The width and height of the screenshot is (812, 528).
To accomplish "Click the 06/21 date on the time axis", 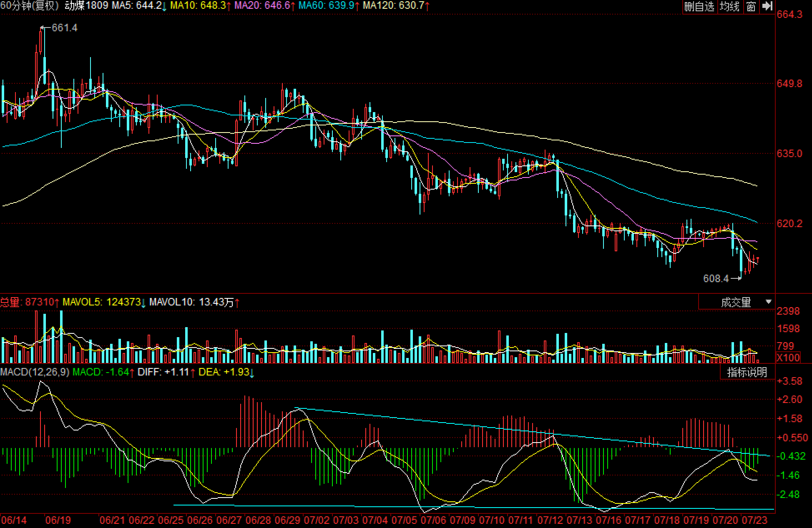I will pyautogui.click(x=112, y=520).
